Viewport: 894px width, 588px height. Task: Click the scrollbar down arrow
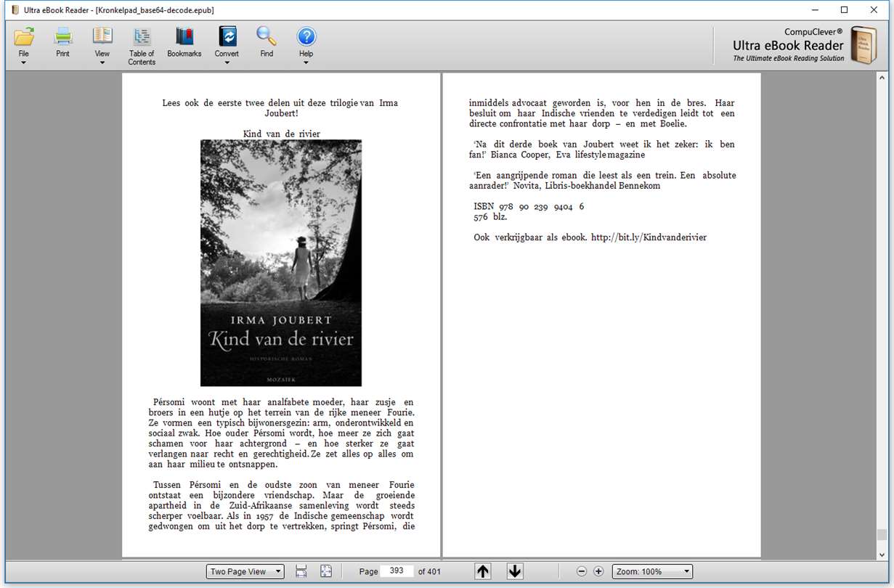point(882,554)
